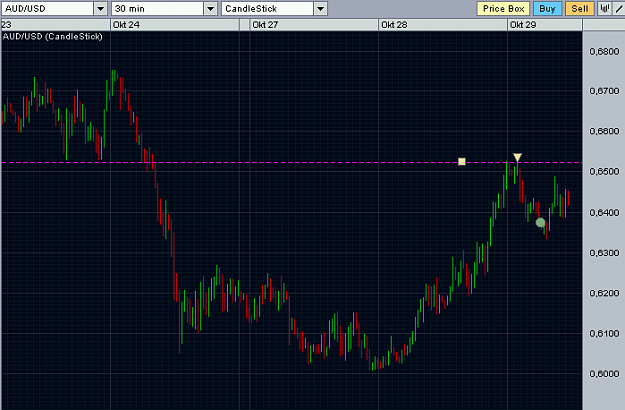Image resolution: width=625 pixels, height=410 pixels.
Task: Open the CandleStick chart type dropdown arrow
Action: click(x=320, y=9)
